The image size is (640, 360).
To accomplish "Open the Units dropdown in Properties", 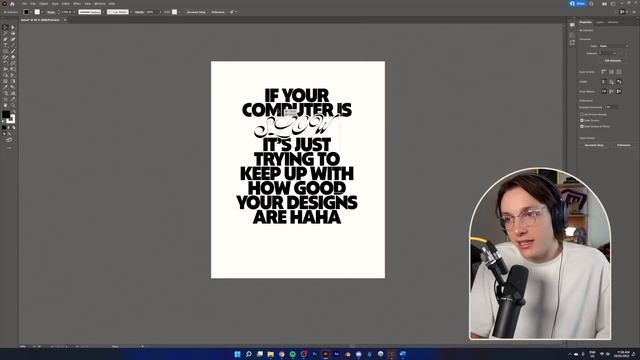I will [x=614, y=46].
